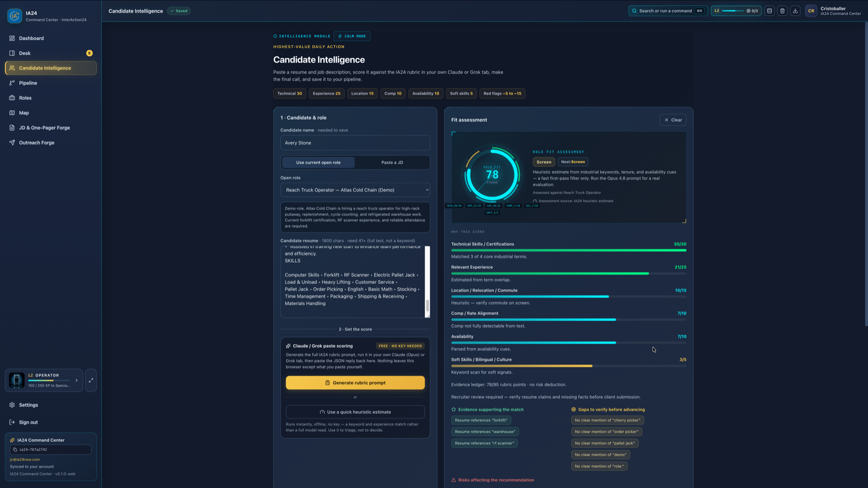Open the CR user avatar
The width and height of the screenshot is (868, 488).
[811, 11]
